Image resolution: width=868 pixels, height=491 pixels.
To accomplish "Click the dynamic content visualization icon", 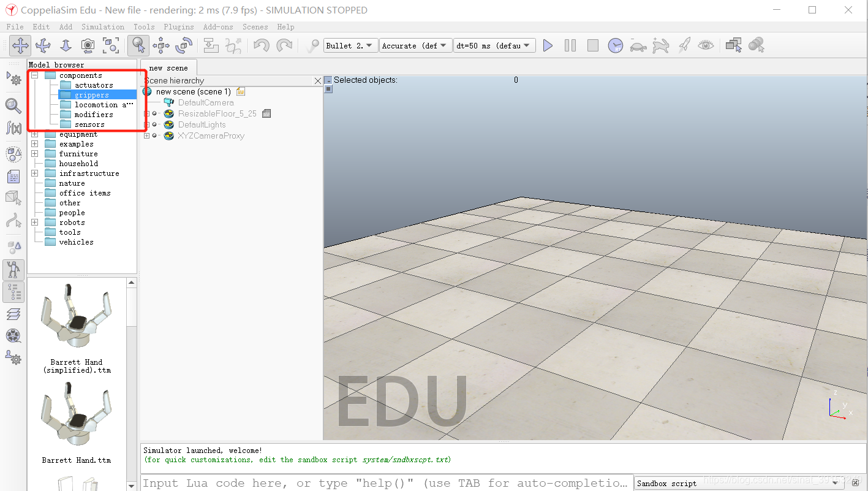I will click(312, 45).
